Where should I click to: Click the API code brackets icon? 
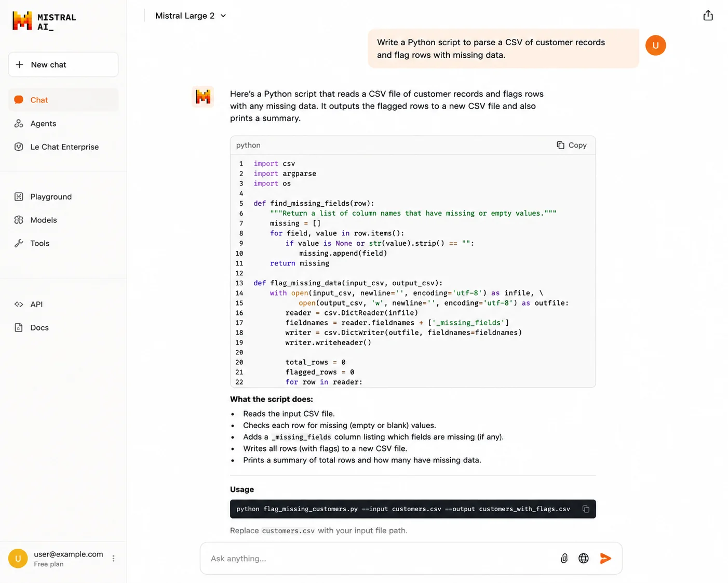coord(19,304)
